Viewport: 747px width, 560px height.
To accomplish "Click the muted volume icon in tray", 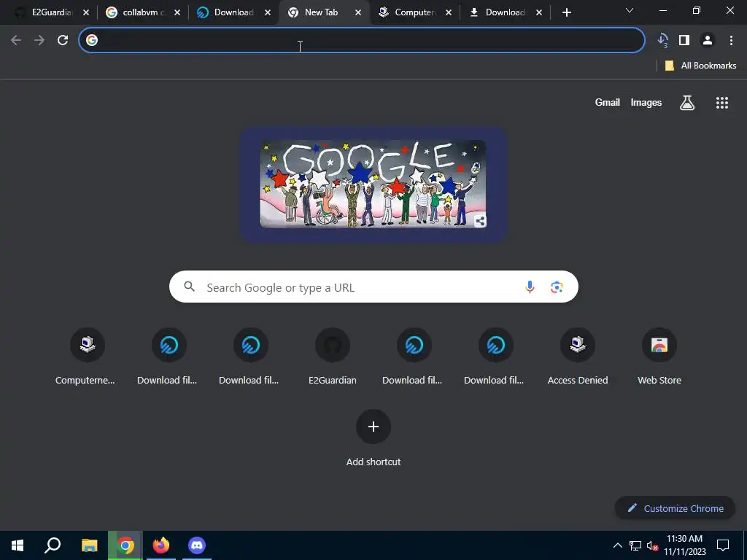I will point(652,545).
